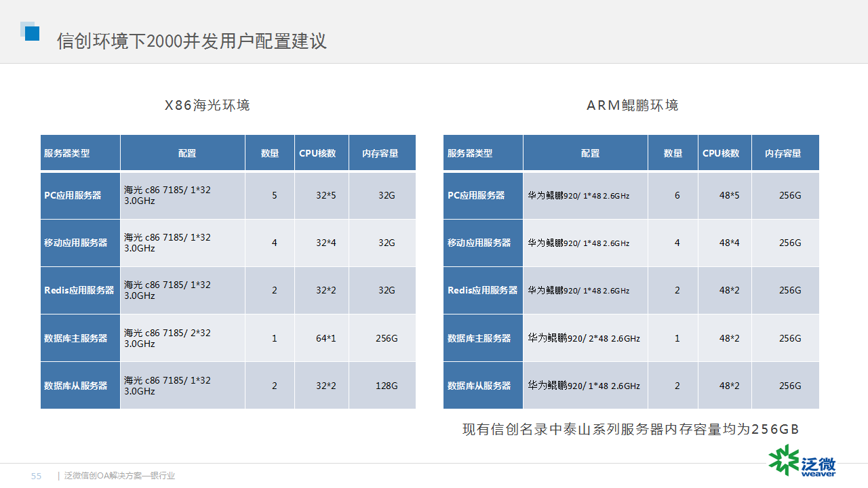Click the footer text 泛微信创OA解决方案—银行业
The width and height of the screenshot is (868, 488).
(x=119, y=476)
